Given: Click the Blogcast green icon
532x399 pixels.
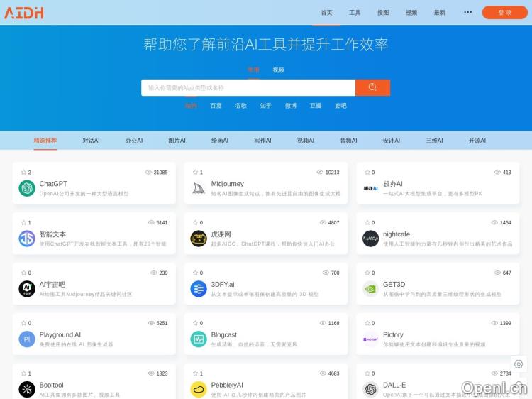Looking at the screenshot, I should pos(199,339).
